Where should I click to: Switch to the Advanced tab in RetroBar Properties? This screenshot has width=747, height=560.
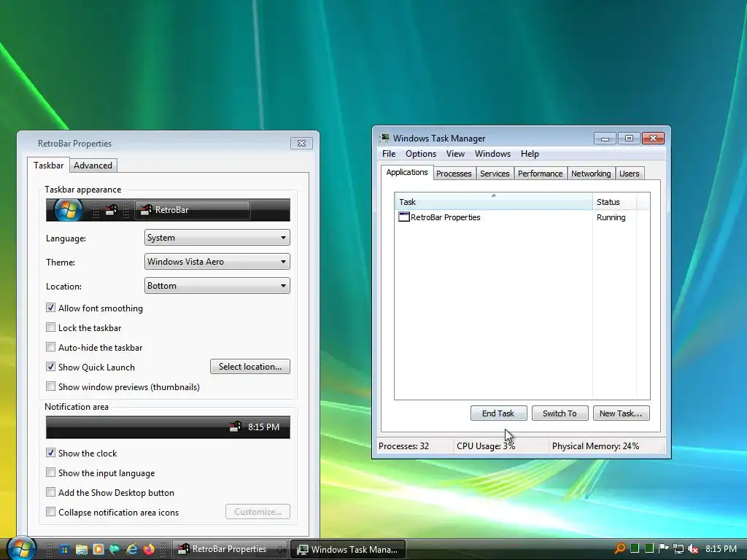[93, 166]
